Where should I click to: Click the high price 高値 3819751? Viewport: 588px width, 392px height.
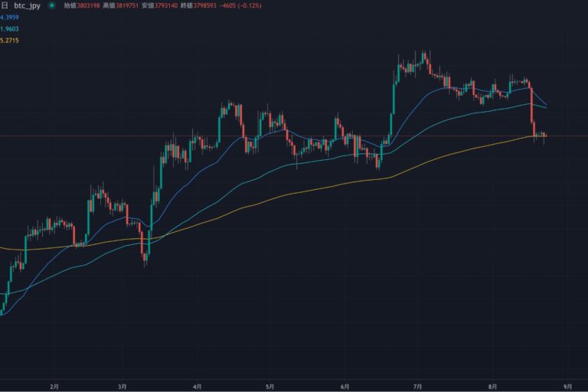[x=120, y=5]
